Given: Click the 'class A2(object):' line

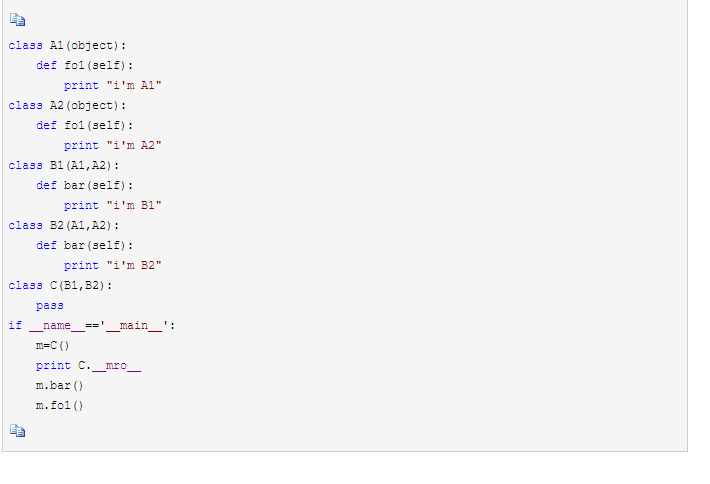Looking at the screenshot, I should click(68, 105).
